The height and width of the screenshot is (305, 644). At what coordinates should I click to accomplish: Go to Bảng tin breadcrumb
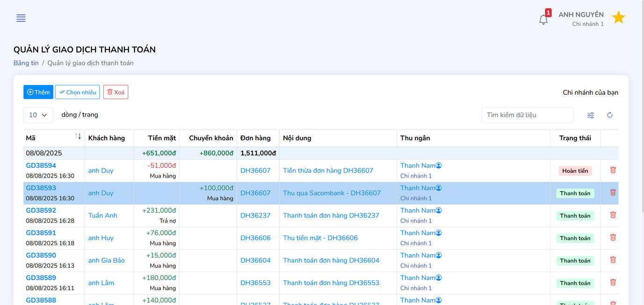[26, 63]
